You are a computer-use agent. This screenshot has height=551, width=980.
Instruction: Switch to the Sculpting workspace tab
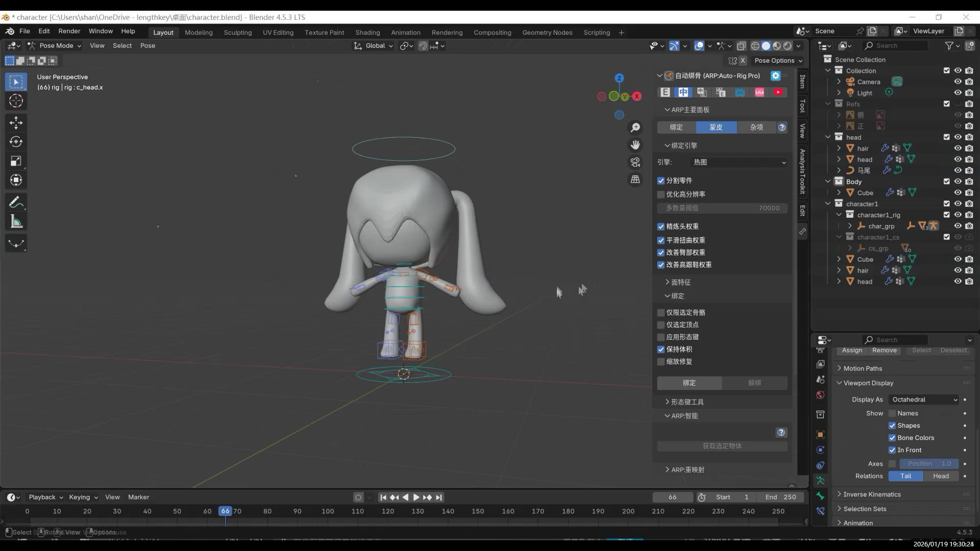click(x=237, y=33)
